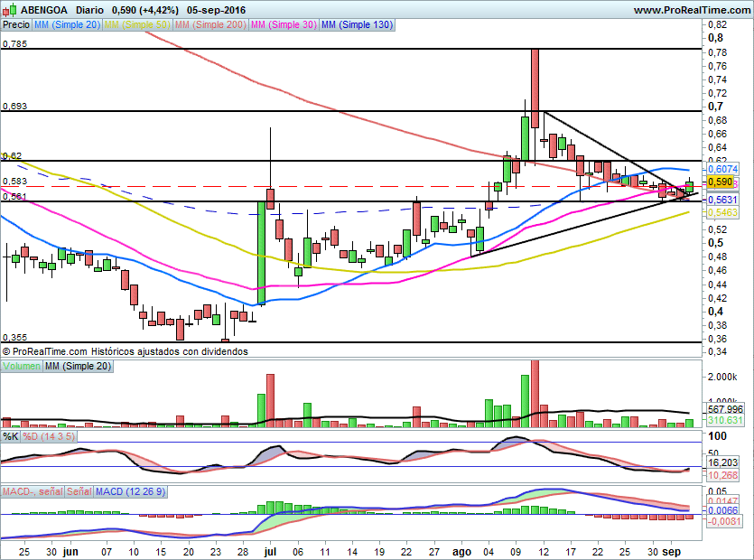754x560 pixels.
Task: Click the 0,561 support level label
Action: click(x=15, y=196)
